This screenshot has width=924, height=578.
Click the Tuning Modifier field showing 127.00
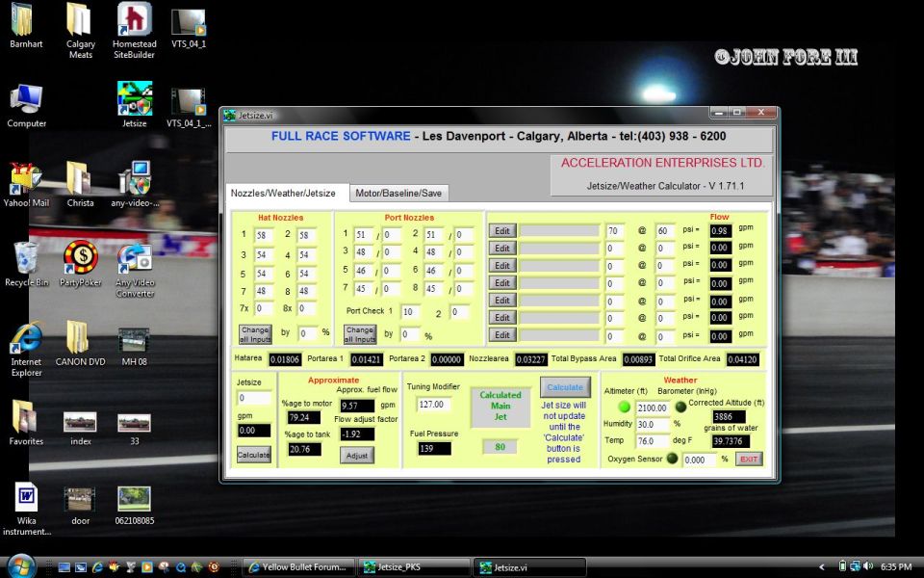(x=434, y=405)
